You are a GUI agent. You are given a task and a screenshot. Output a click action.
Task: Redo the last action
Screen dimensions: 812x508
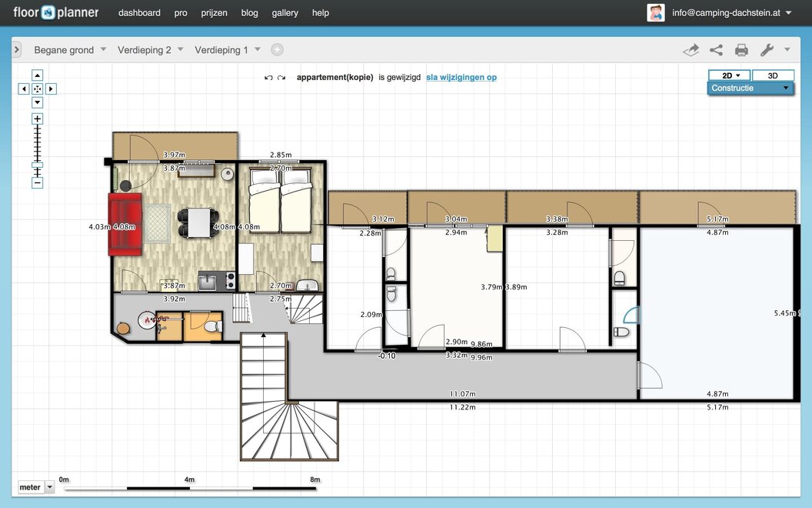click(281, 78)
